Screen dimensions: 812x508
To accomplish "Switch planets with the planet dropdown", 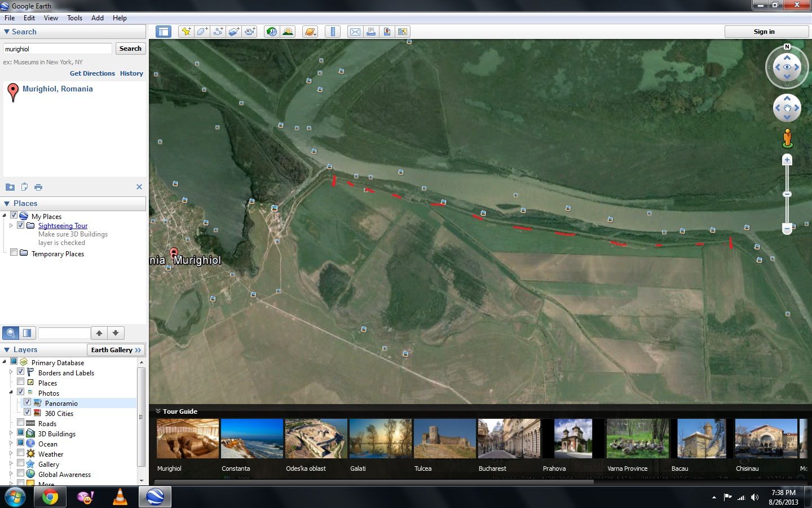I will 310,32.
